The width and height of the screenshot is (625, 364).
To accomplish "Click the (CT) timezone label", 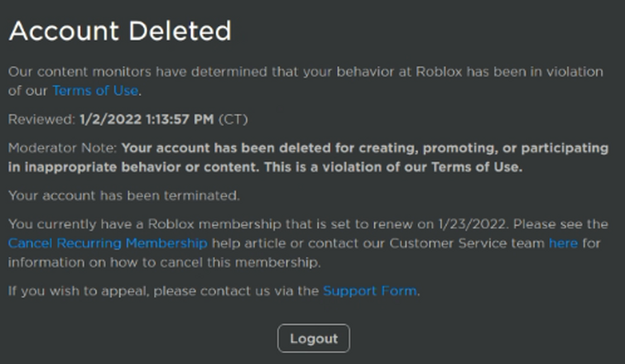I will (x=233, y=119).
